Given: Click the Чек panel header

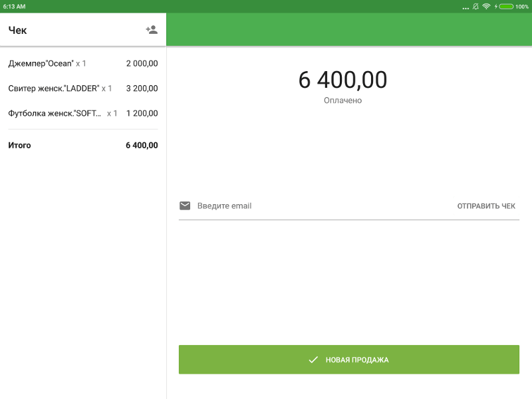Looking at the screenshot, I should [15, 29].
